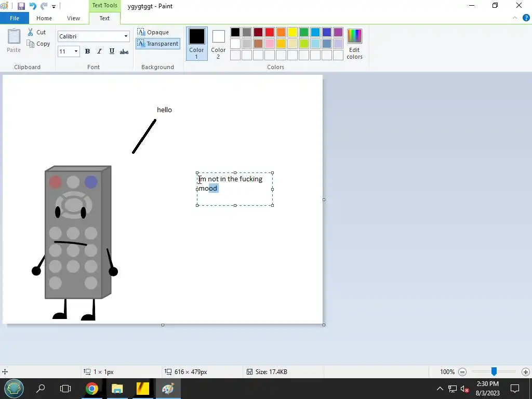The width and height of the screenshot is (532, 399).
Task: Set text background to Transparent
Action: [x=158, y=44]
